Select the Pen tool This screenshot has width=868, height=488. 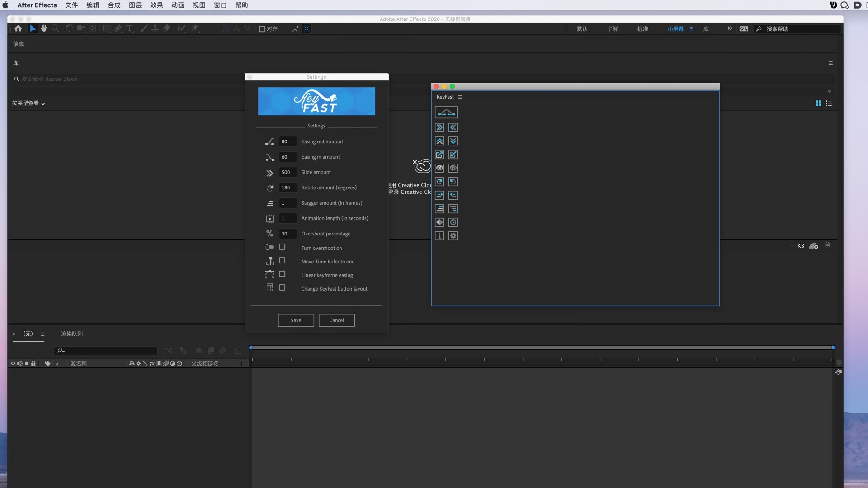tap(118, 28)
